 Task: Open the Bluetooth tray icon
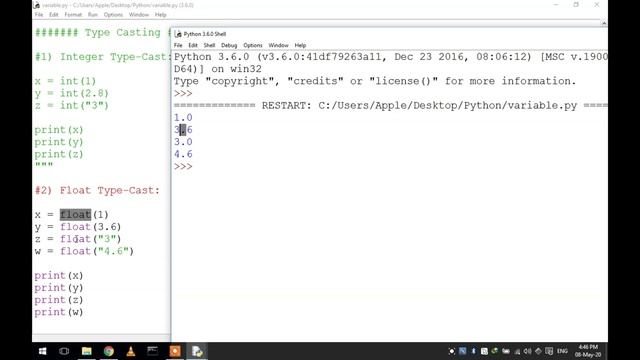[473, 351]
